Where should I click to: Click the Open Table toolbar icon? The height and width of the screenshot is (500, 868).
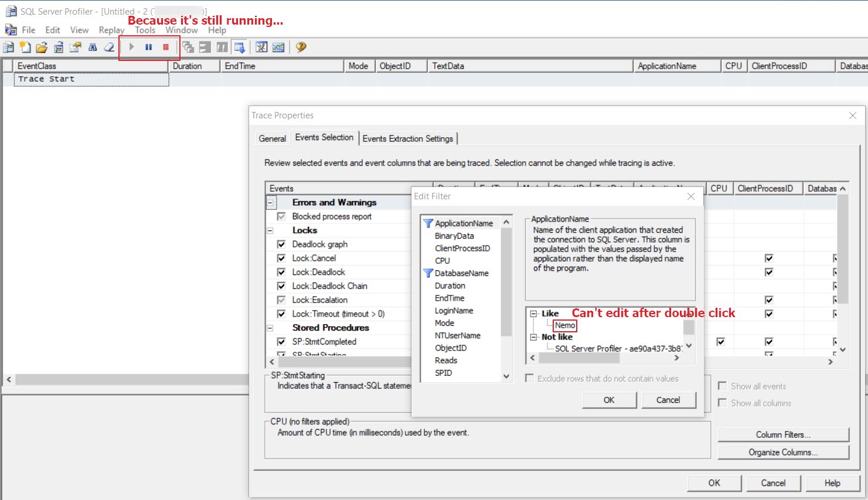point(59,47)
